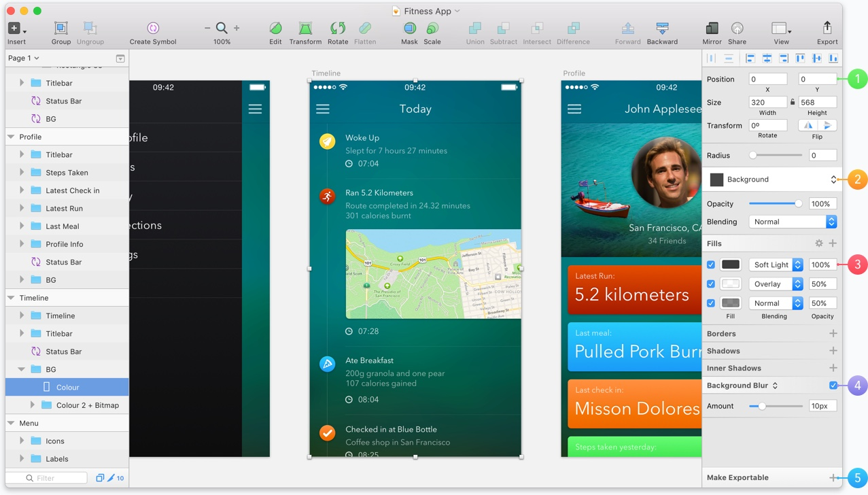This screenshot has width=868, height=495.
Task: Click the layer Filter search field
Action: [47, 478]
